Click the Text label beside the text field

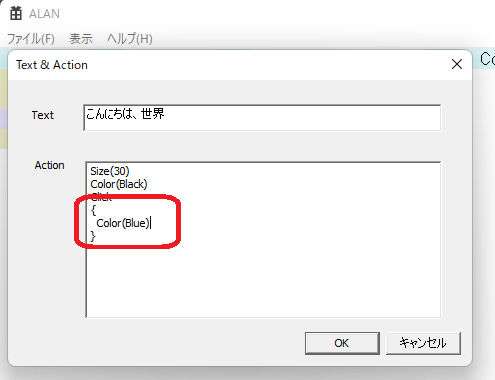tap(43, 115)
